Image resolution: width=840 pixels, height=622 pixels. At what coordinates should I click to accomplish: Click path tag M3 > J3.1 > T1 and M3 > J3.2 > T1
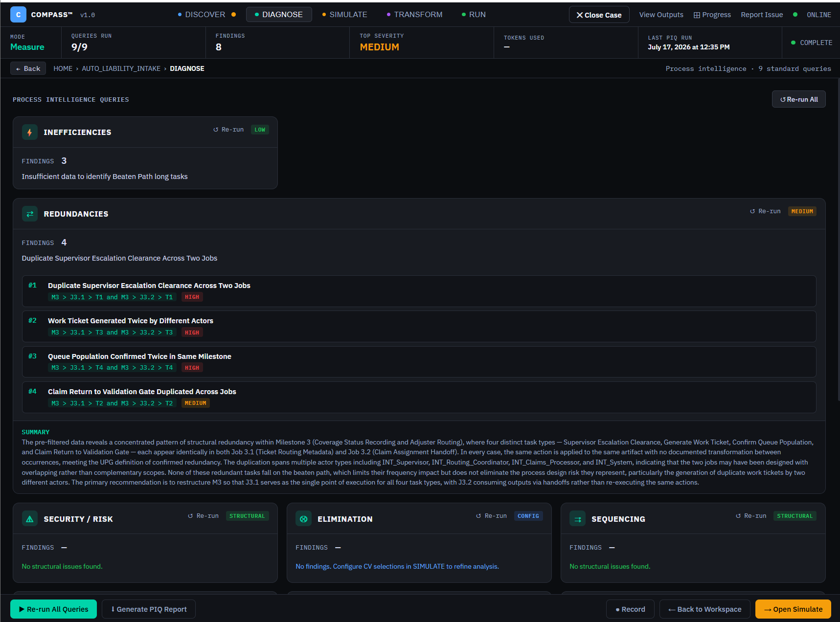(x=112, y=297)
